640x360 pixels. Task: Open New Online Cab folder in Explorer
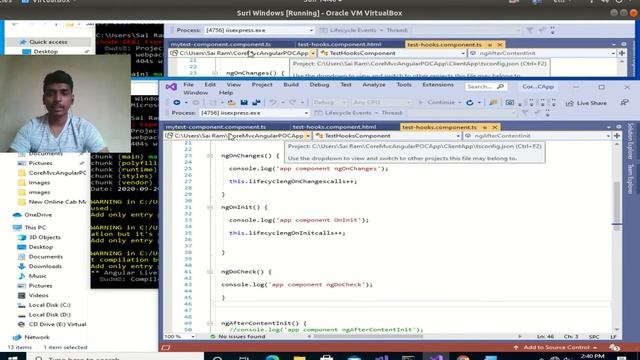coord(57,202)
